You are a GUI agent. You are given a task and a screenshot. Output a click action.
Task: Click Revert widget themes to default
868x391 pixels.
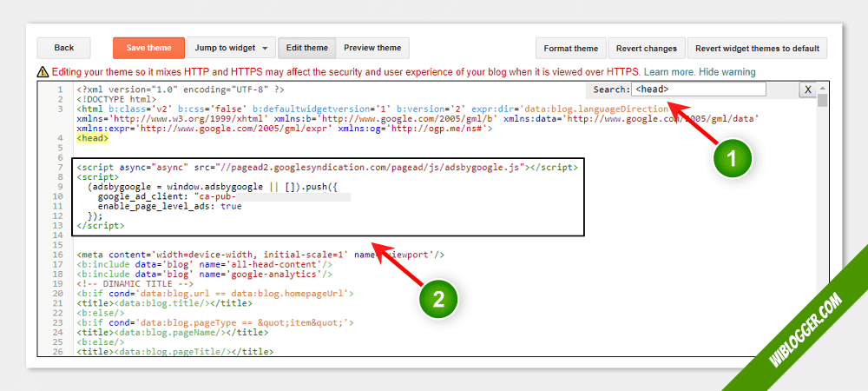(757, 49)
